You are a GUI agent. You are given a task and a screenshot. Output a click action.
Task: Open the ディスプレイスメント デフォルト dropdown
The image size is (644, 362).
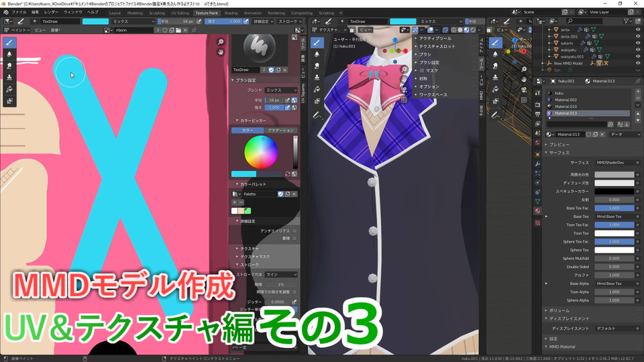(x=615, y=328)
